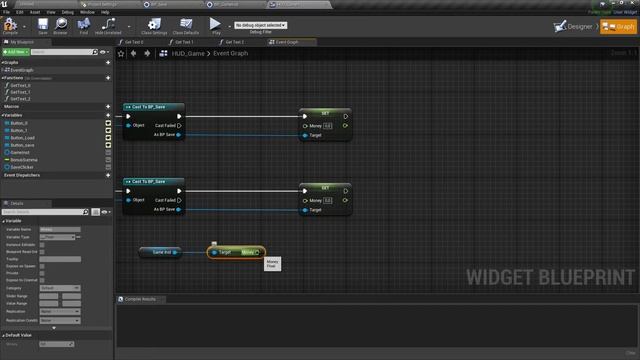Navigate back in graph history
The width and height of the screenshot is (640, 360).
pos(133,53)
